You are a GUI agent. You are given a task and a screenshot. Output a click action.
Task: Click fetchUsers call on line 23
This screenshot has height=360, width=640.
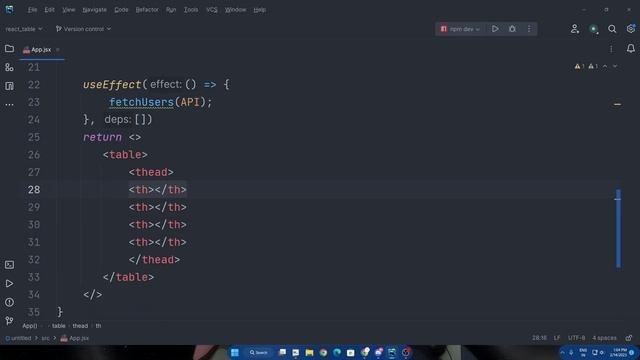tap(141, 102)
